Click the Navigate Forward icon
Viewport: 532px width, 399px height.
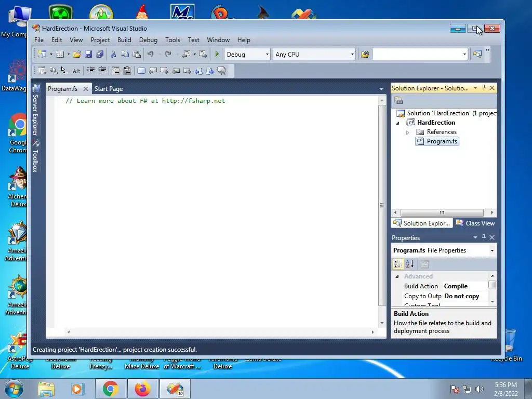(x=203, y=54)
